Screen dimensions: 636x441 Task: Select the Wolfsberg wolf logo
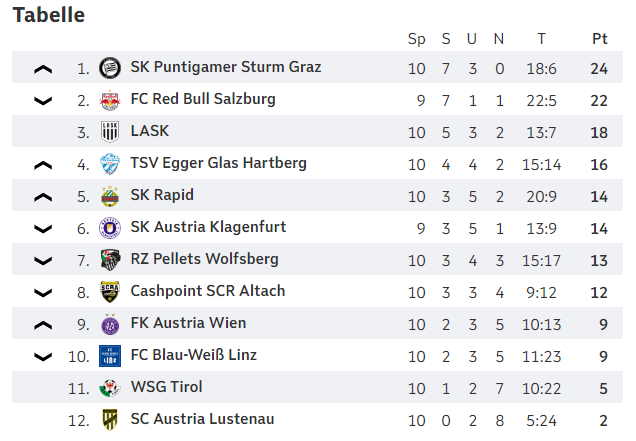point(110,260)
